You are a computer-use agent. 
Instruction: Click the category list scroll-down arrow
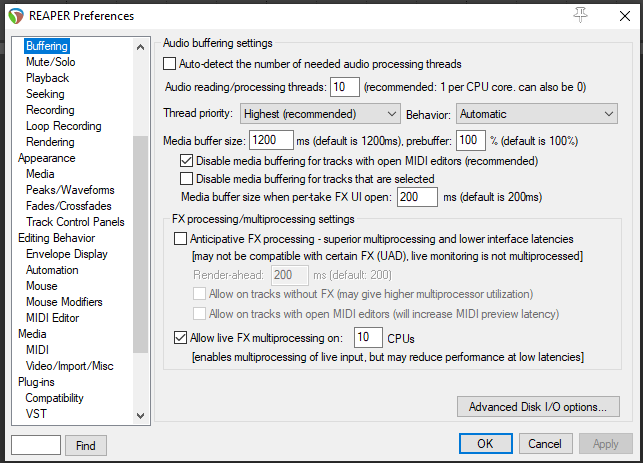coord(140,414)
